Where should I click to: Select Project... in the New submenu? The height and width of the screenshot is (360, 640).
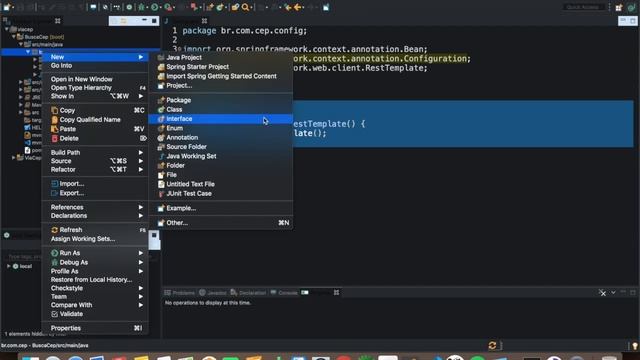(220, 86)
